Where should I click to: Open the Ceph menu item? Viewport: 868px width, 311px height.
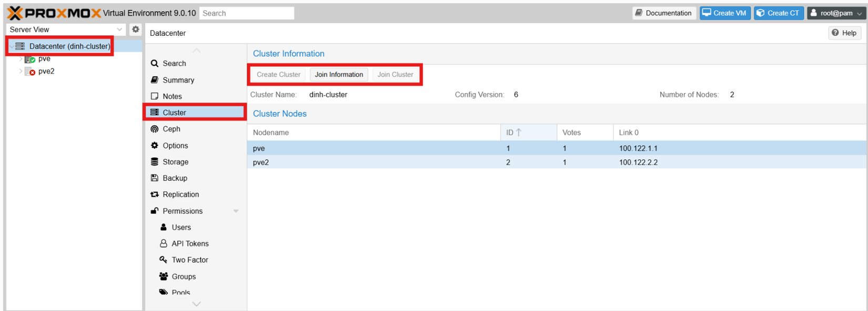pos(195,129)
